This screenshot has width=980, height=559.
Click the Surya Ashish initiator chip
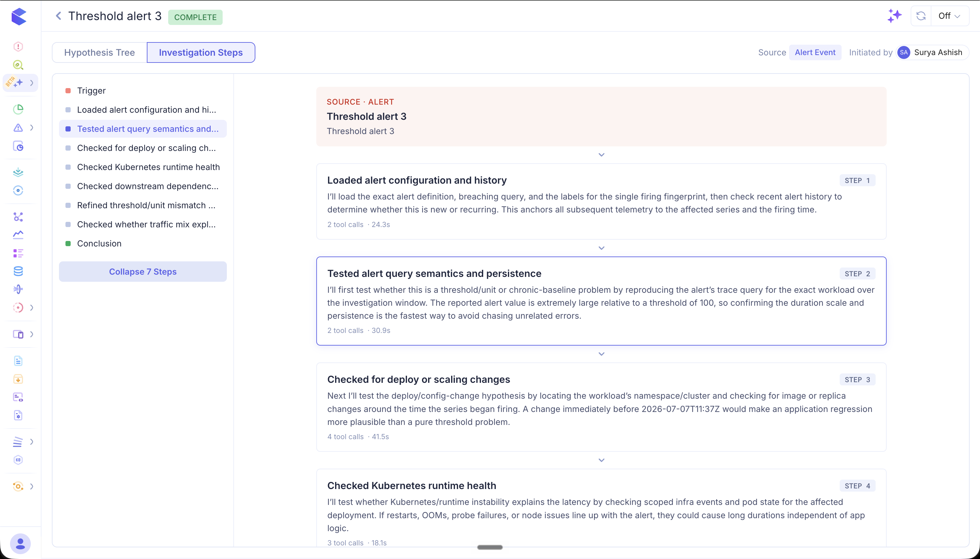(932, 52)
